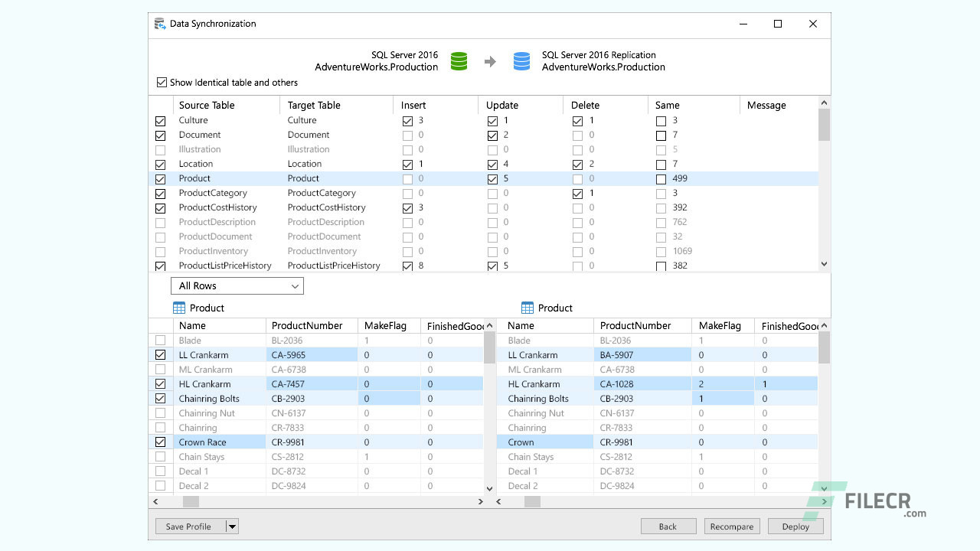Click the right Product grid vertical scrollbar thumb
980x551 pixels.
tap(824, 348)
